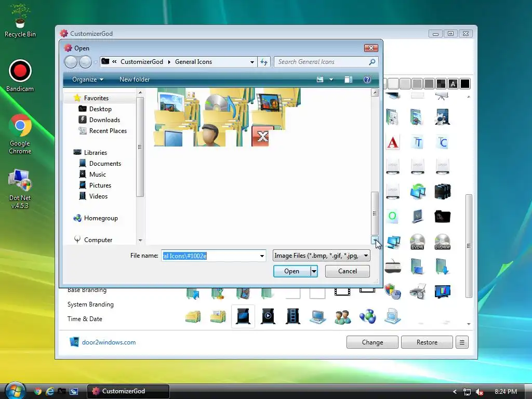The width and height of the screenshot is (532, 399).
Task: Choose the swatch with letter A
Action: [453, 84]
